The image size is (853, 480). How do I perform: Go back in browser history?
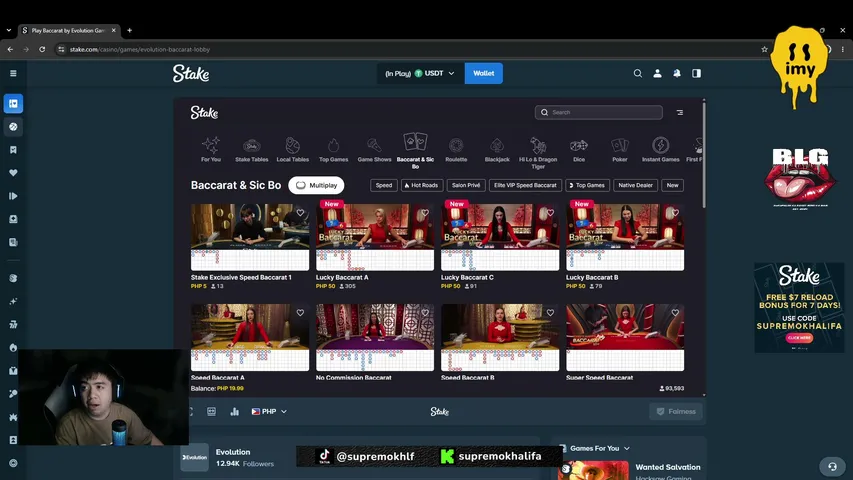10,49
